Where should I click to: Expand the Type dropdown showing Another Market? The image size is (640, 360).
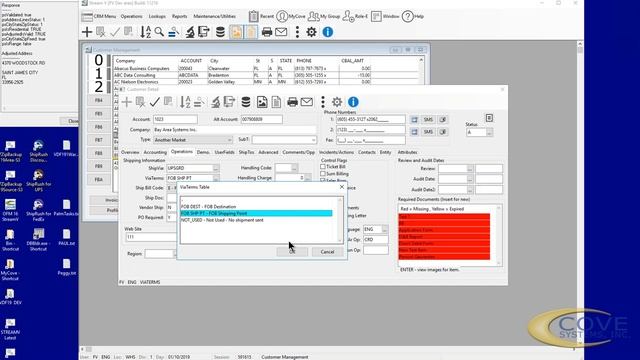coord(229,140)
